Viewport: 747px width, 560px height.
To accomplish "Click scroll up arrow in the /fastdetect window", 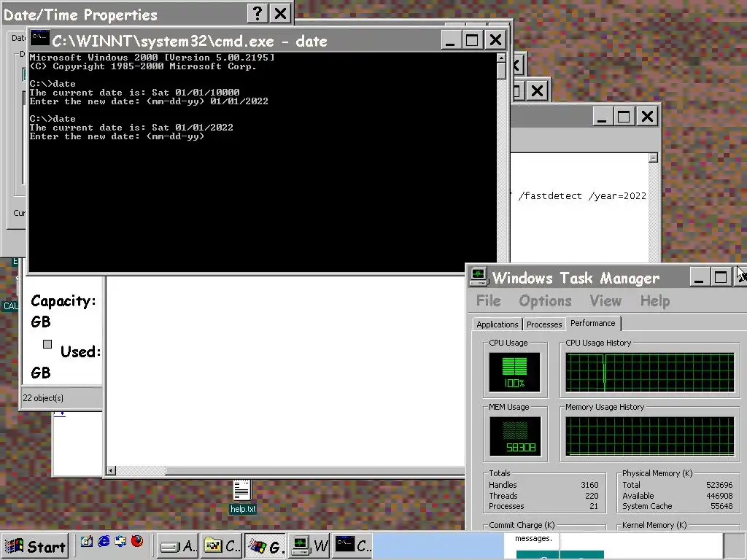I will pyautogui.click(x=653, y=157).
